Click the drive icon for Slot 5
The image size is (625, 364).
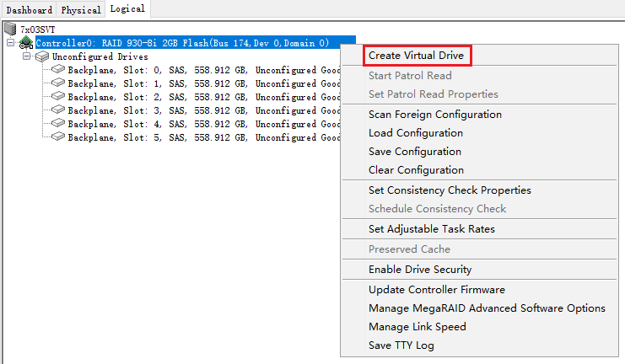pos(58,137)
